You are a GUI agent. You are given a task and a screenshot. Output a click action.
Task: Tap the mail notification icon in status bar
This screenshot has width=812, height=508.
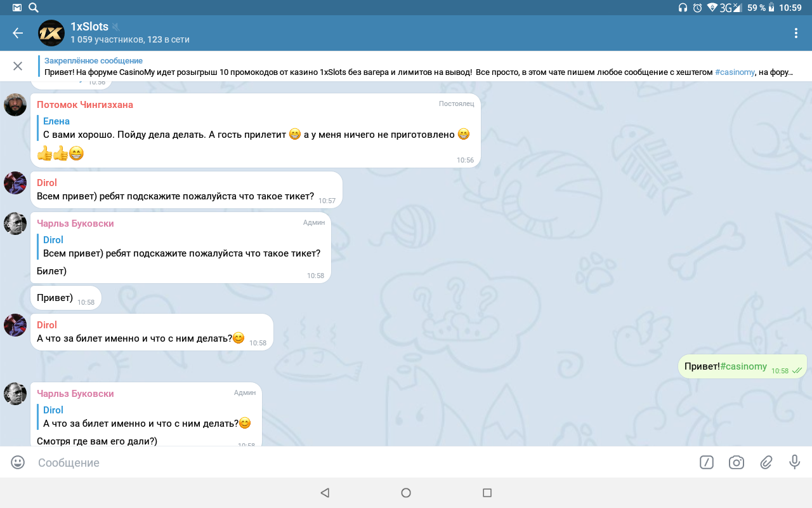point(16,8)
